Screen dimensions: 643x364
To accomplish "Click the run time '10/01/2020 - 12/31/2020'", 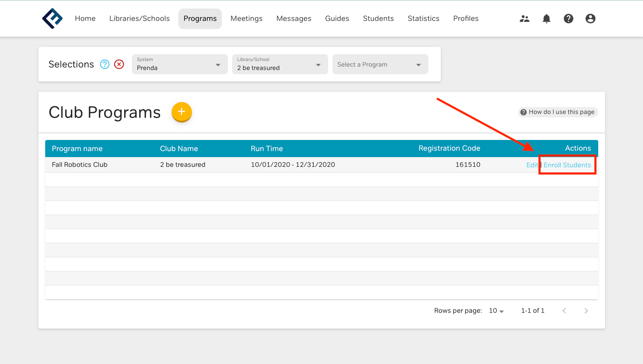I will (x=293, y=165).
